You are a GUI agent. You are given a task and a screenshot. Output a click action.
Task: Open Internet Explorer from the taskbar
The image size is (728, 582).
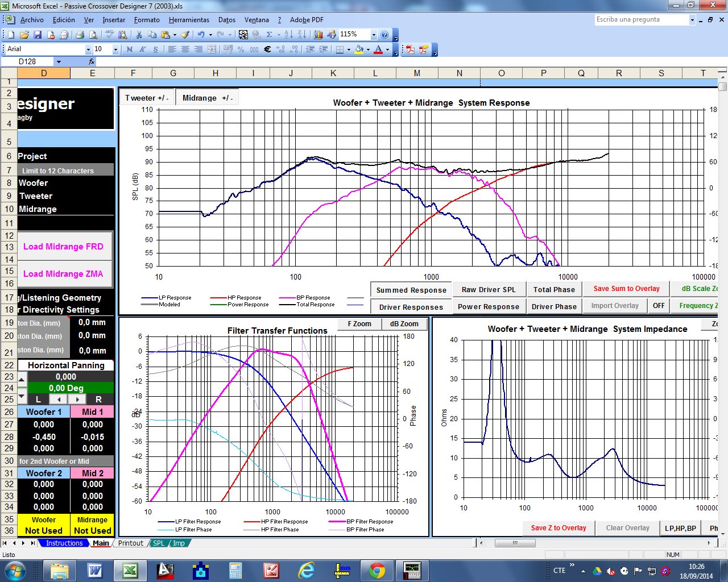point(307,570)
